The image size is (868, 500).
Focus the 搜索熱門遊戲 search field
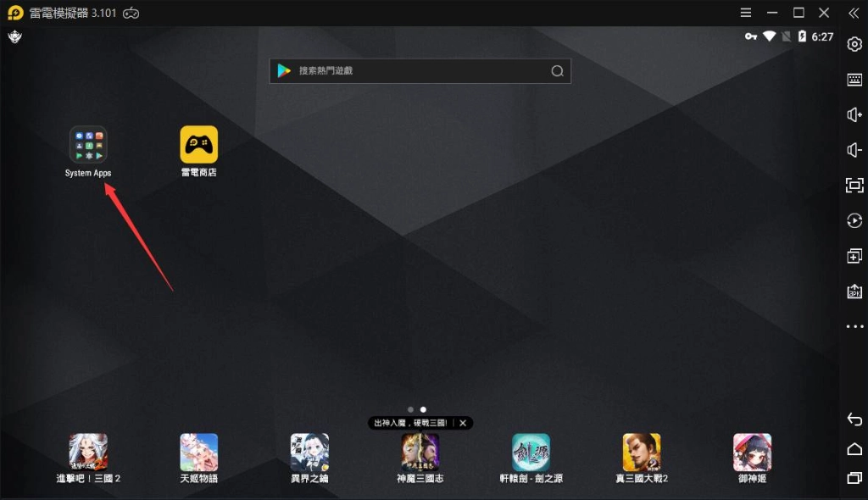coord(420,71)
